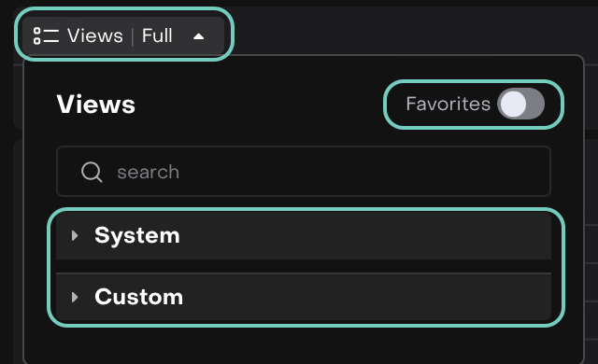Viewport: 598px width, 364px height.
Task: Click the magnifier icon in the search box
Action: tap(92, 172)
